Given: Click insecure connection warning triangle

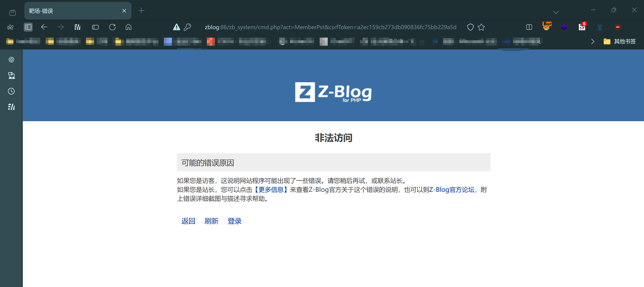Looking at the screenshot, I should click(x=176, y=27).
